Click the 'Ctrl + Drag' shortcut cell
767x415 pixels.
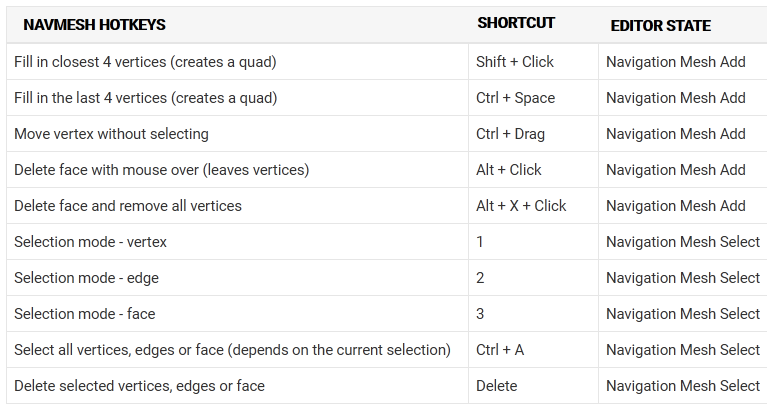(510, 134)
